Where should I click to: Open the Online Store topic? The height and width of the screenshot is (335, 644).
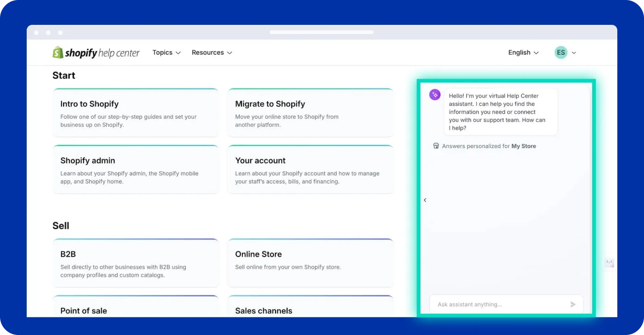(x=310, y=262)
